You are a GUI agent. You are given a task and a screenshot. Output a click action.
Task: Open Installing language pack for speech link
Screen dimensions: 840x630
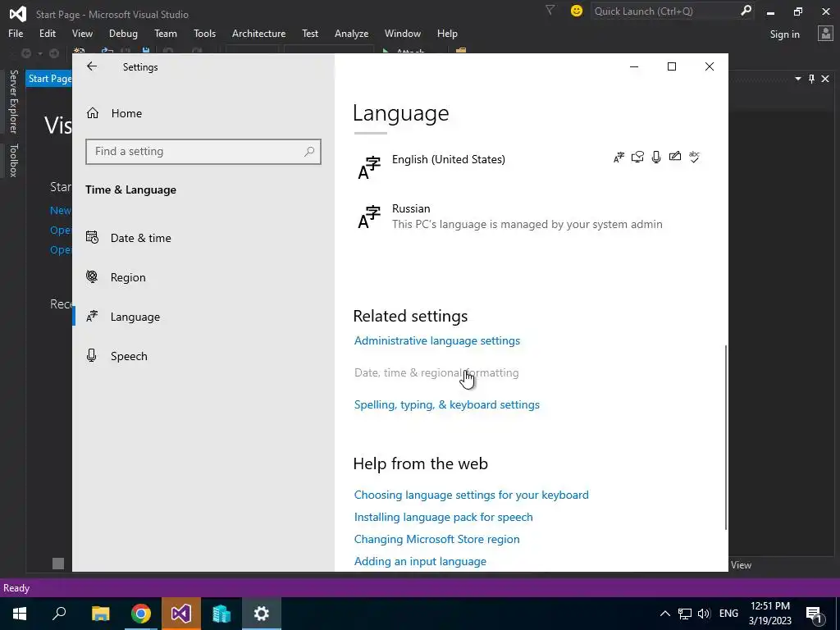[444, 518]
